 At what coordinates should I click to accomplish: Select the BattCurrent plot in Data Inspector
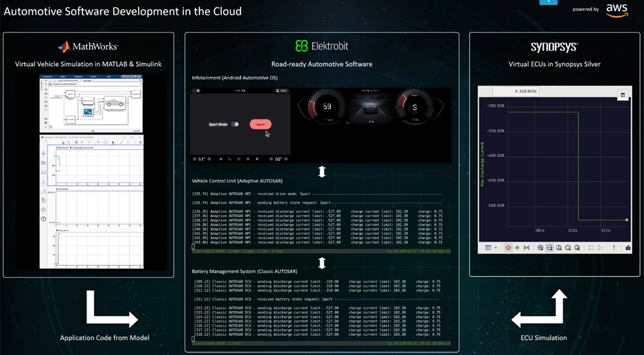click(95, 166)
